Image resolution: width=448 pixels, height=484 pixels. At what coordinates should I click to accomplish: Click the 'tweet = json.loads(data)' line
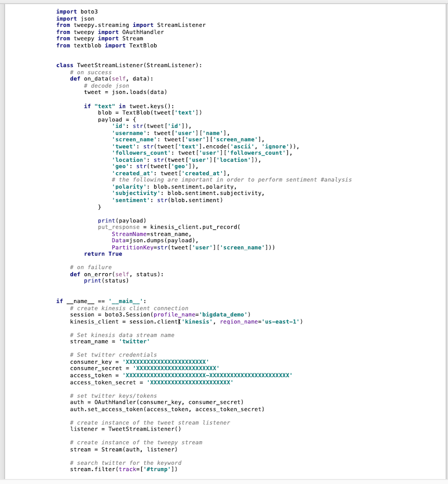pyautogui.click(x=125, y=92)
